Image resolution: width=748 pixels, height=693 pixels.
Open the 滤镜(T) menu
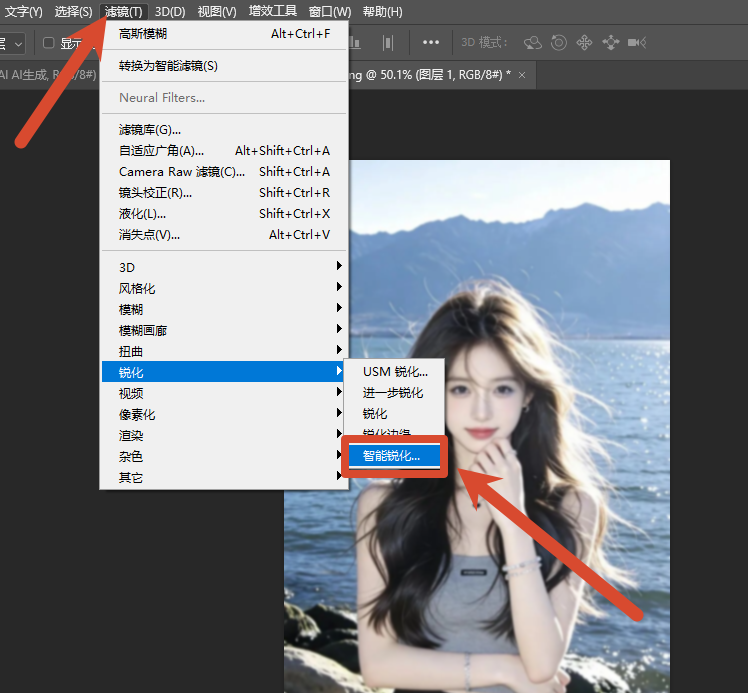pyautogui.click(x=124, y=11)
